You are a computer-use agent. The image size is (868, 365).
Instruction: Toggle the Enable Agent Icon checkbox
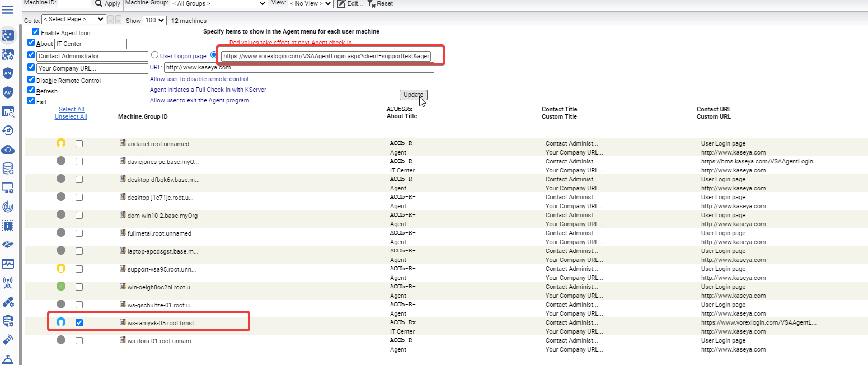pos(36,32)
